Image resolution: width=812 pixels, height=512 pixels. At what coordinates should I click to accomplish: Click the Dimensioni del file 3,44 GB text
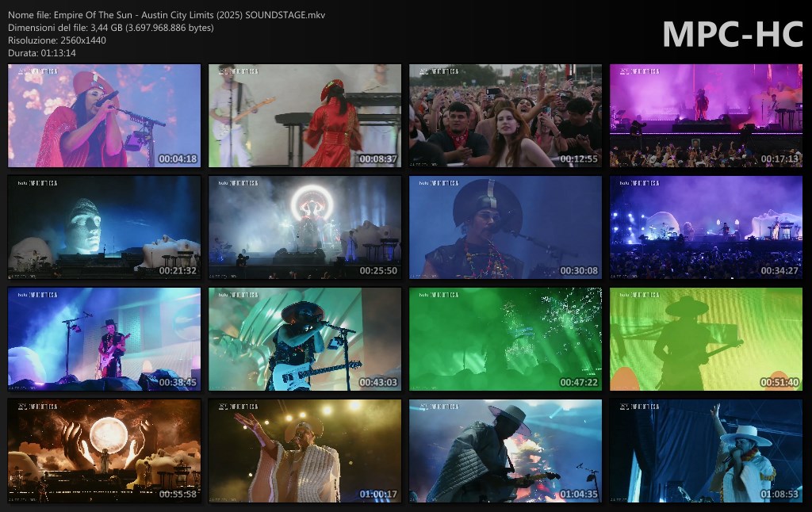[111, 28]
